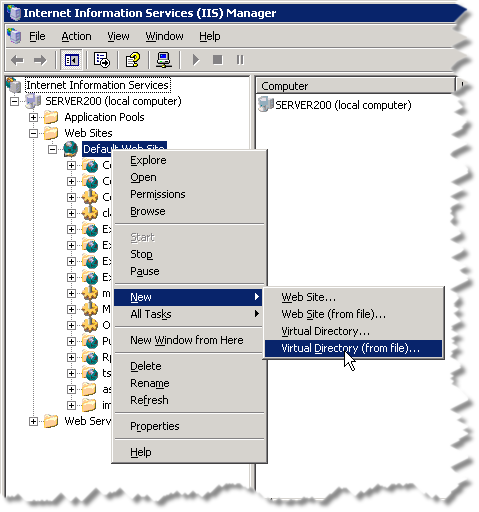Screen dimensions: 479x512
Task: Click the Connect to computer toolbar icon
Action: [x=164, y=60]
